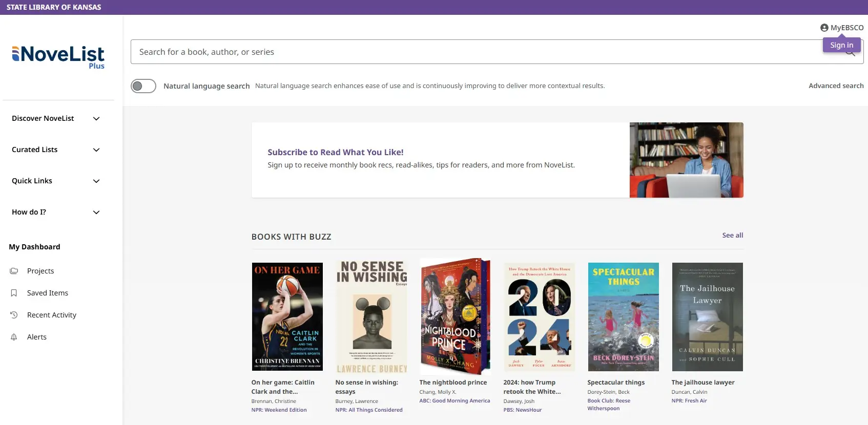868x425 pixels.
Task: Click ABC: Good Morning America source link
Action: 455,401
